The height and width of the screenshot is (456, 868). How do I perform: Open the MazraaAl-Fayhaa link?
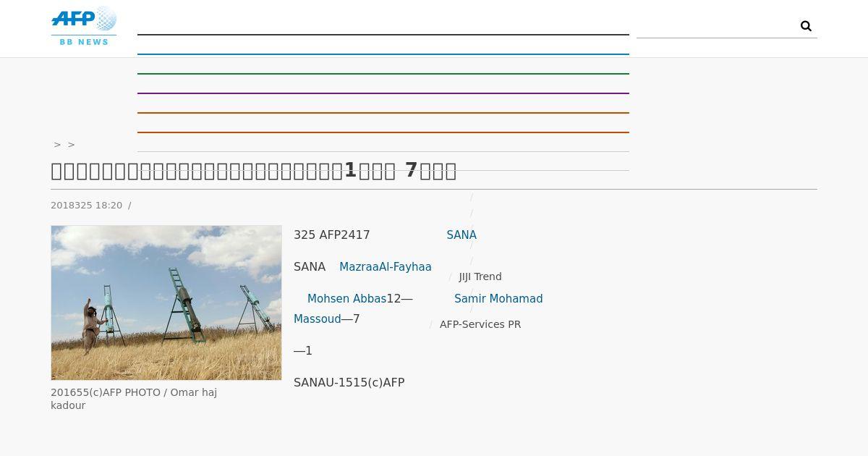pyautogui.click(x=386, y=267)
